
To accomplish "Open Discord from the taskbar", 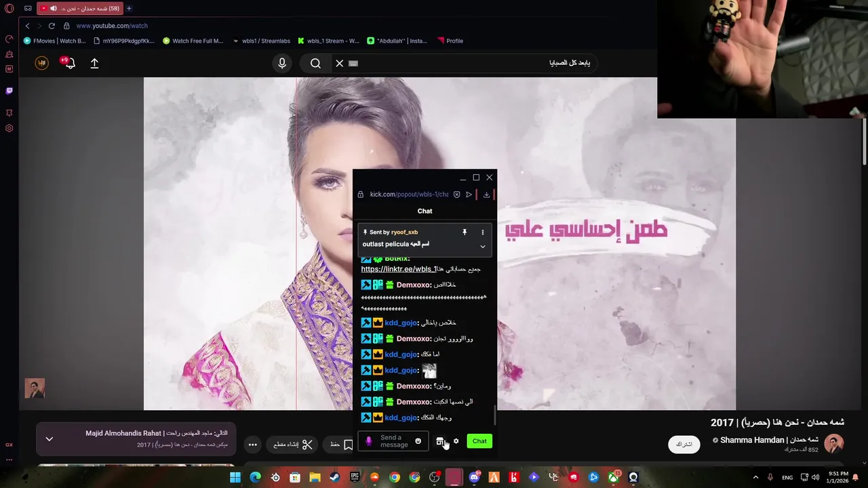I will click(474, 478).
